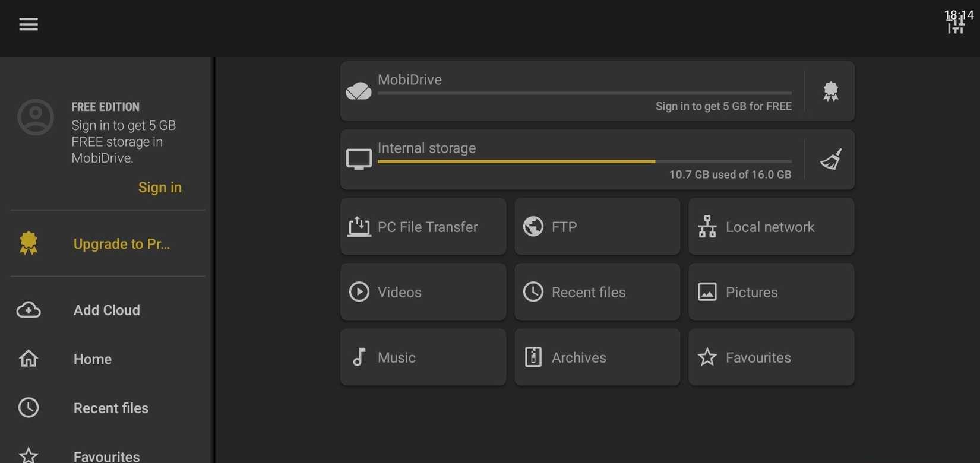This screenshot has width=980, height=463.
Task: Click the MobiDrive premium badge icon
Action: tap(830, 91)
